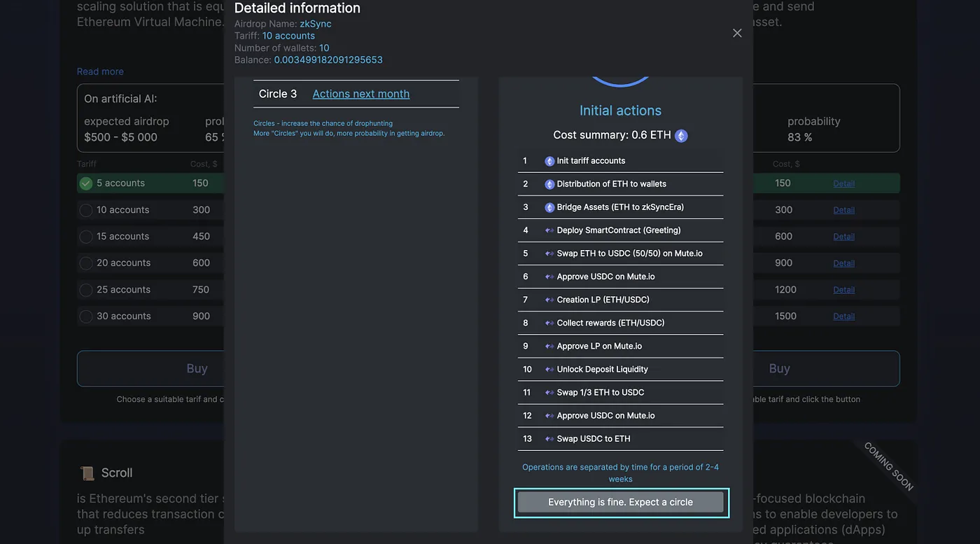Open Detail link for the 1500 cost row
The width and height of the screenshot is (980, 544).
pos(843,316)
